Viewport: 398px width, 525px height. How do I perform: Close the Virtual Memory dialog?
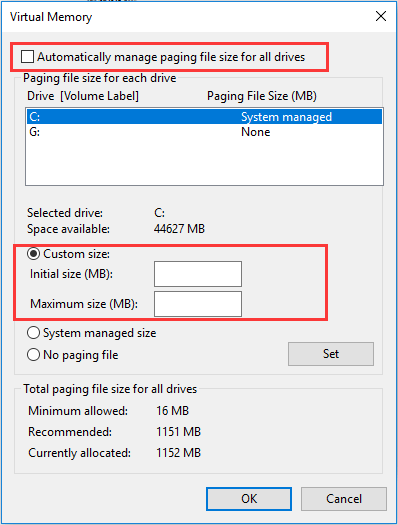click(x=381, y=16)
